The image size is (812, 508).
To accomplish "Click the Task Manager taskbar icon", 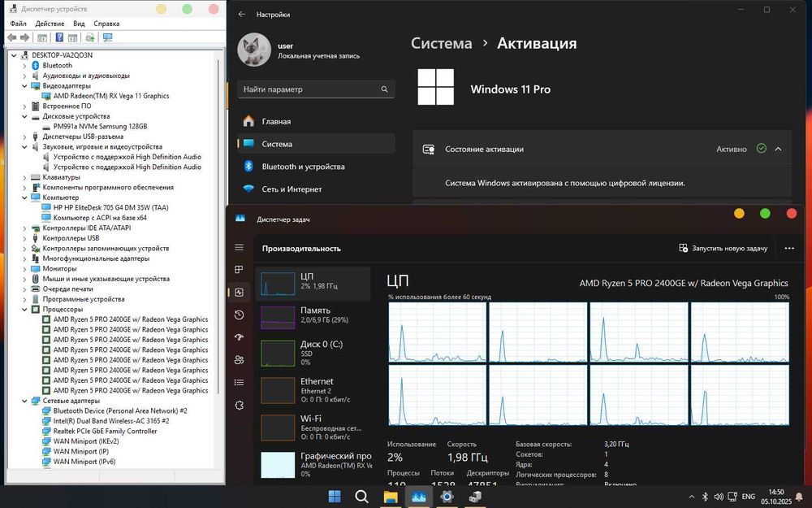I will tap(418, 497).
